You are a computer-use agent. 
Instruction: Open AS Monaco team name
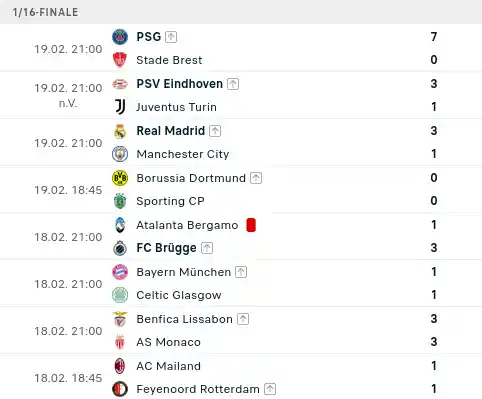click(168, 342)
